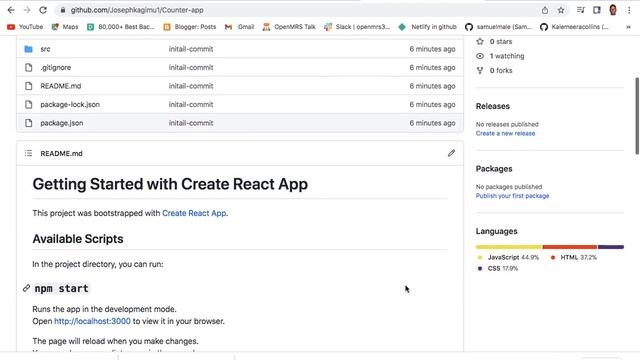Open the Gmail bookmark
The height and width of the screenshot is (360, 640).
240,27
